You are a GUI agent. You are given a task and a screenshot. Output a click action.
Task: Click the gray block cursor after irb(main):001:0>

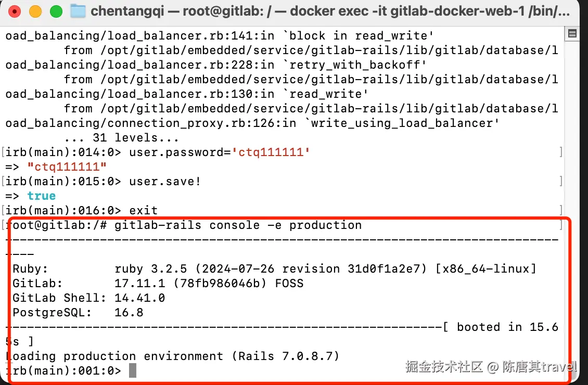(133, 370)
